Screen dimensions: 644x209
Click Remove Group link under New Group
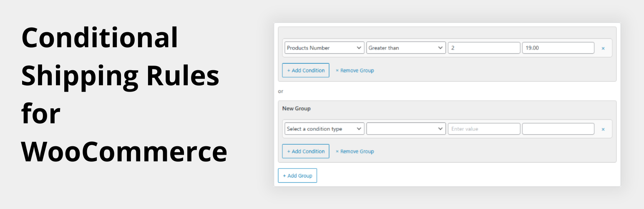[355, 152]
